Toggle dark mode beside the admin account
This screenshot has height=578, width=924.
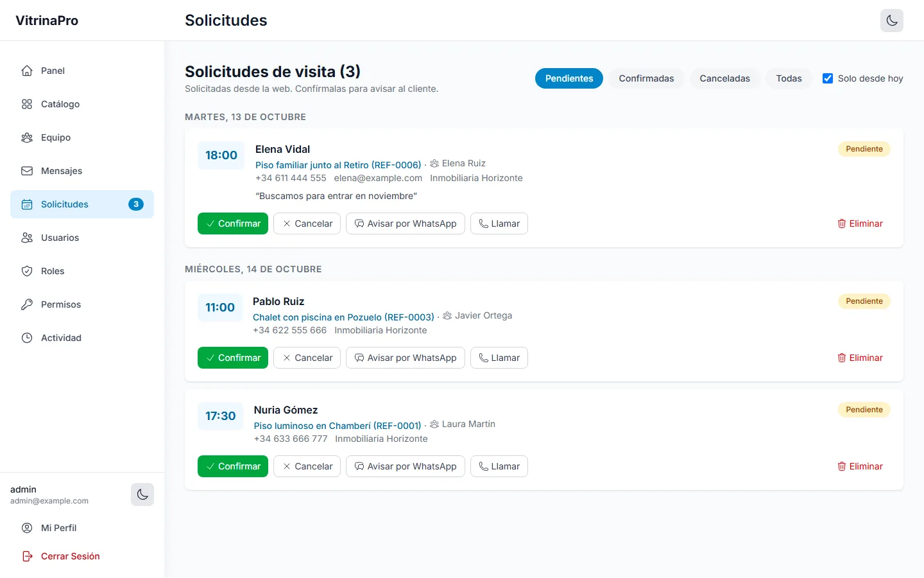click(x=142, y=495)
